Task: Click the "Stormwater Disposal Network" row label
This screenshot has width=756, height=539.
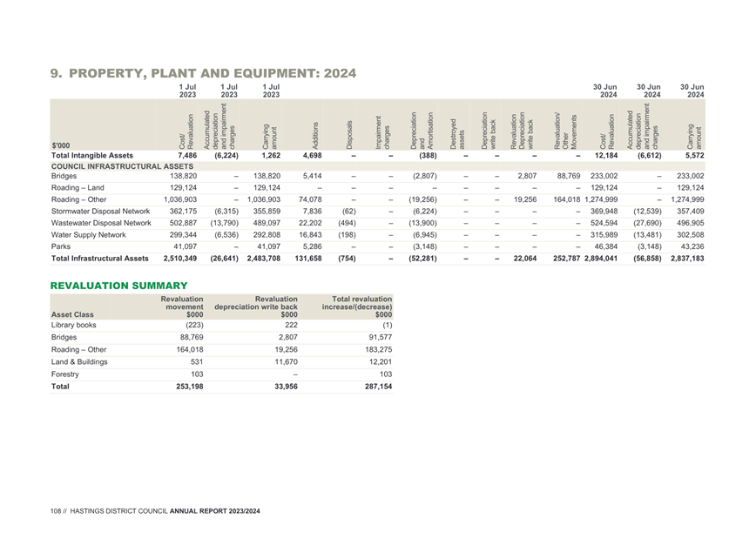Action: 100,212
